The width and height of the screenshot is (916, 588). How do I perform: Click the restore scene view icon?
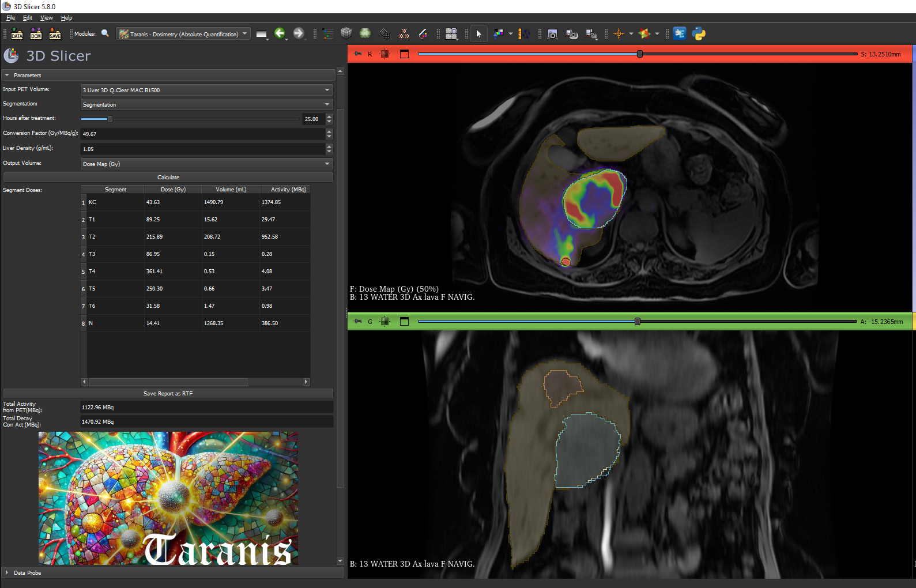point(591,33)
